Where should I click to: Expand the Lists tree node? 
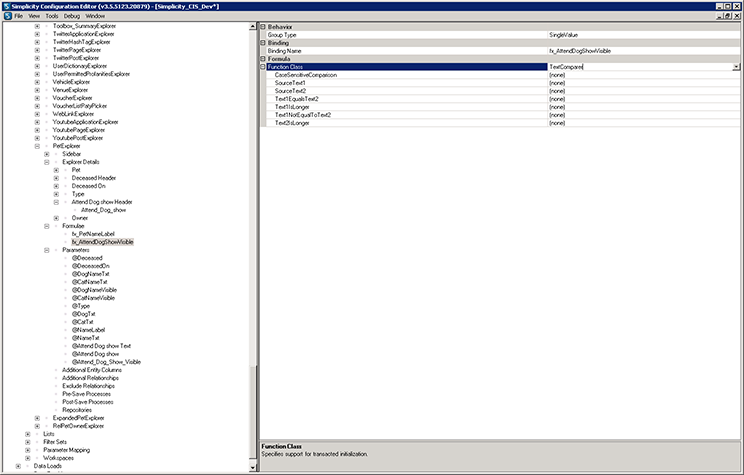pyautogui.click(x=28, y=434)
